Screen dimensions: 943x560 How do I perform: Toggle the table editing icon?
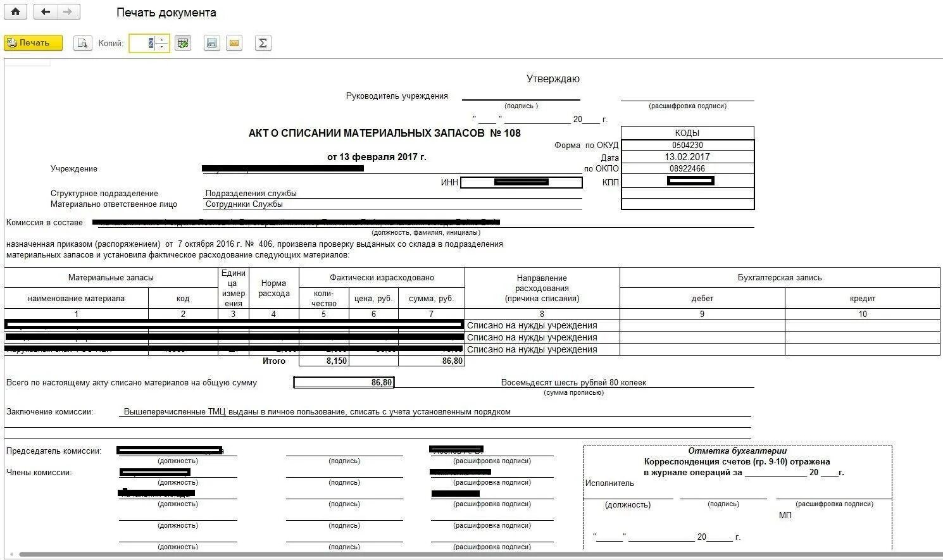click(x=183, y=43)
